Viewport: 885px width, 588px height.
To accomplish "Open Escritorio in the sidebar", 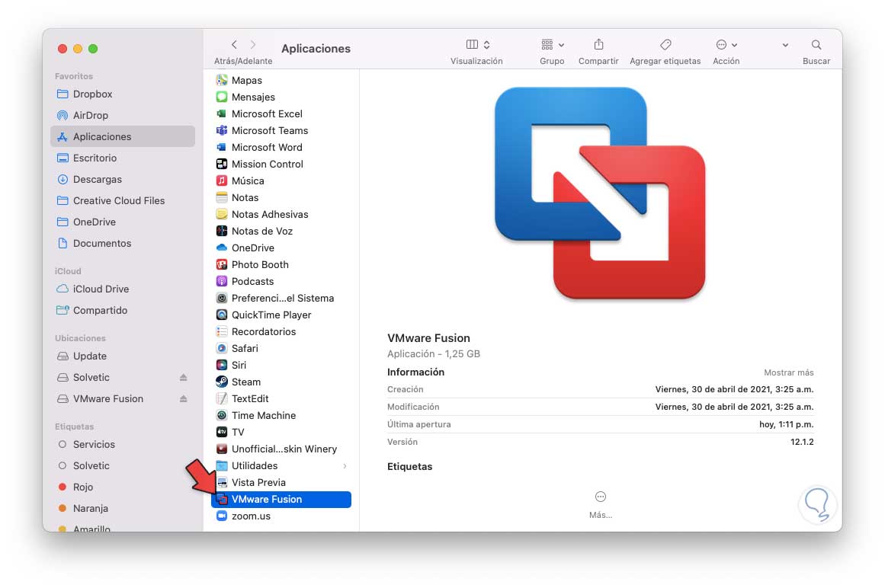I will [123, 158].
